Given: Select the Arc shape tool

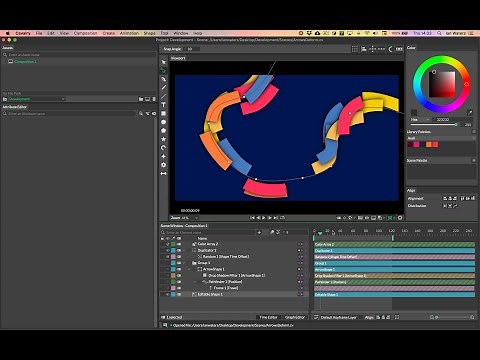Looking at the screenshot, I should 163,148.
